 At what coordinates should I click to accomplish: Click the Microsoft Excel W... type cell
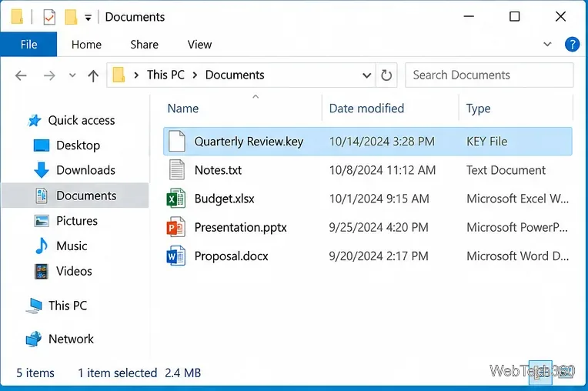(x=517, y=199)
